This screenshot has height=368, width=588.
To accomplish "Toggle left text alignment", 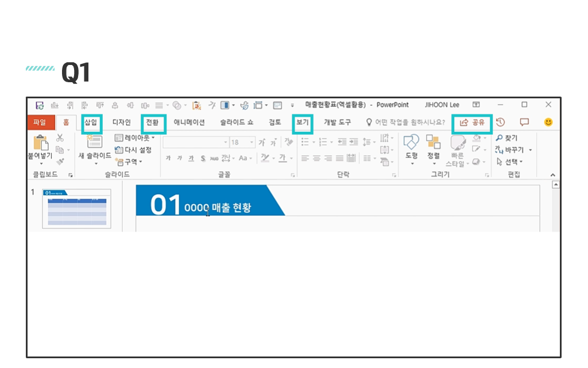I will pyautogui.click(x=305, y=158).
